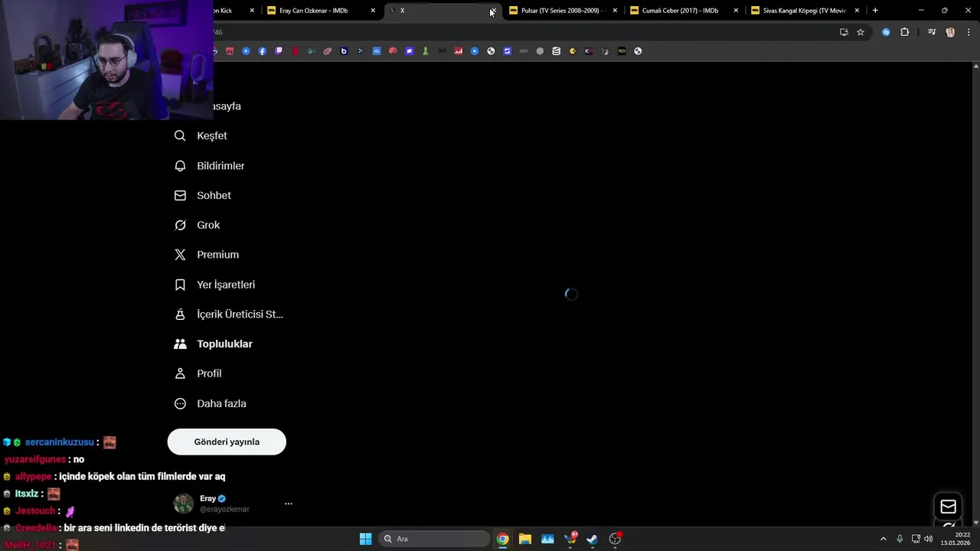This screenshot has width=980, height=551.
Task: Open Chrome from the taskbar
Action: (x=502, y=539)
